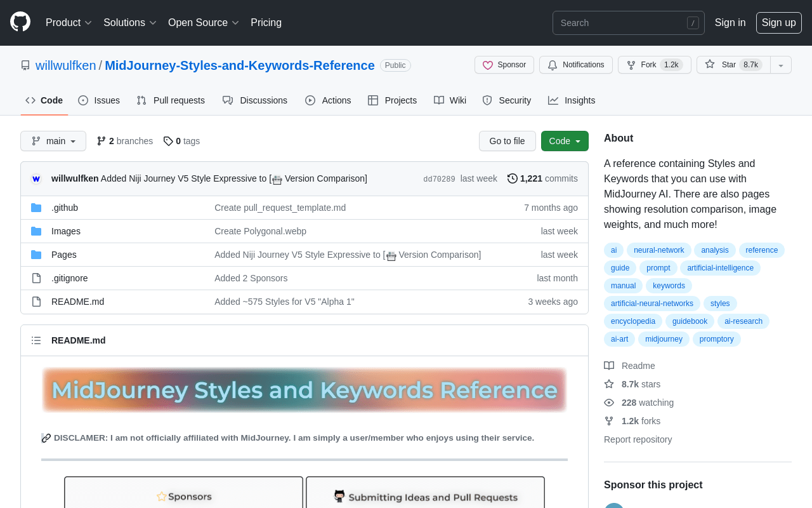Image resolution: width=812 pixels, height=508 pixels.
Task: Click the guidebook topic tag
Action: click(690, 321)
